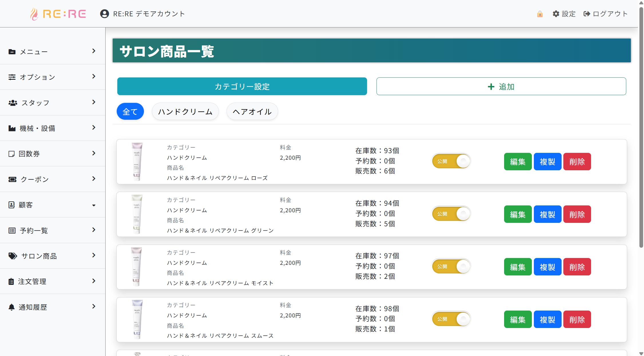Select the サロン商品 tag icon
The width and height of the screenshot is (644, 356).
[x=12, y=256]
